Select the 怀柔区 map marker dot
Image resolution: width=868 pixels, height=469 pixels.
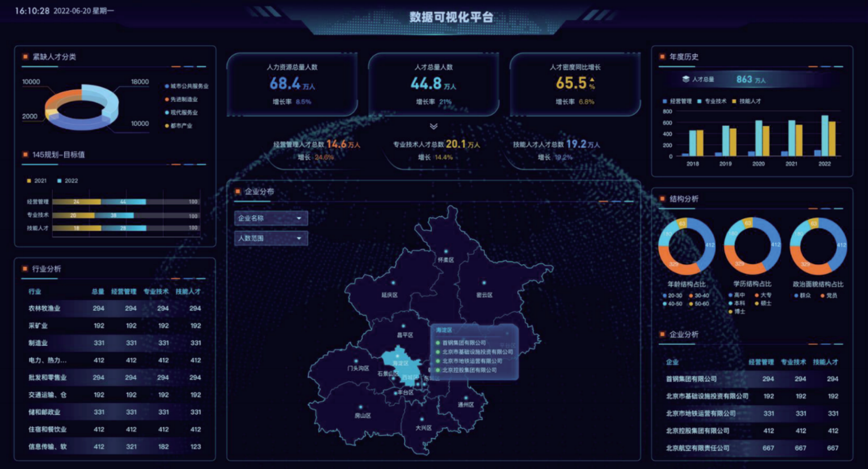coord(446,252)
